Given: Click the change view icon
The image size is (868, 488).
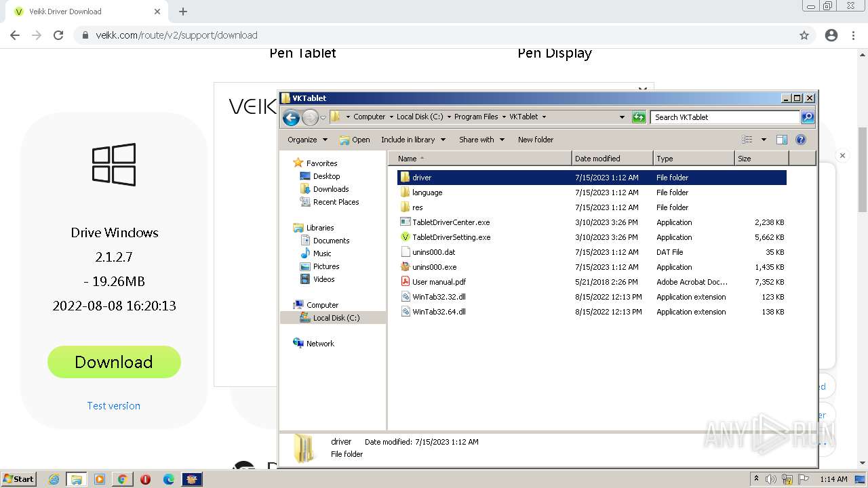Looking at the screenshot, I should [747, 140].
